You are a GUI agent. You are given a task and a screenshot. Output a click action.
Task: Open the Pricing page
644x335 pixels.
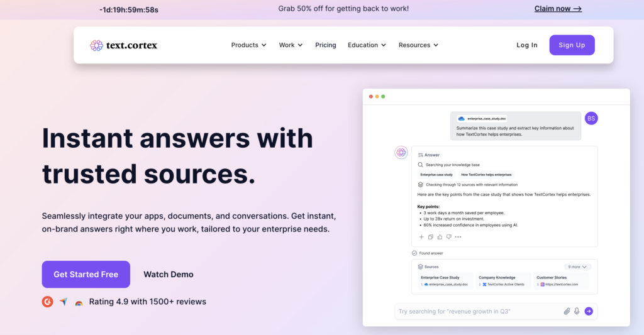click(325, 45)
